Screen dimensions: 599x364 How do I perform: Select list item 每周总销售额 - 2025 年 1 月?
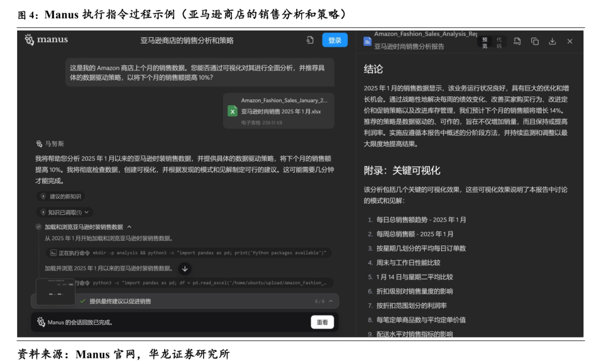click(x=415, y=234)
